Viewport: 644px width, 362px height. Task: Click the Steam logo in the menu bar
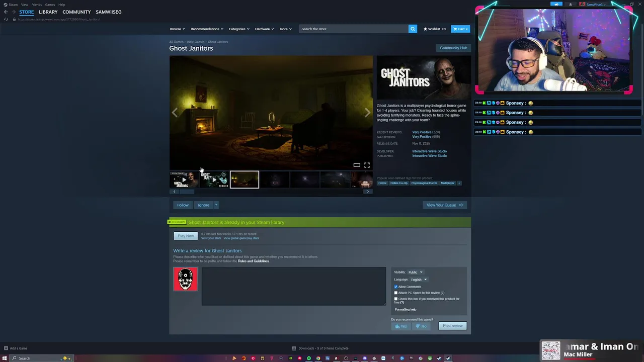click(6, 5)
